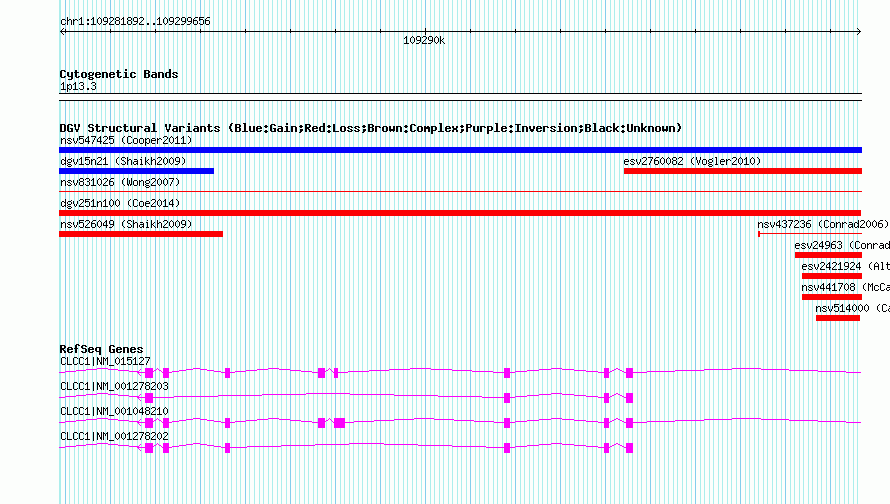Viewport: 890px width, 504px height.
Task: Open variant nsv526049 (Shaikh2009) label
Action: point(126,224)
